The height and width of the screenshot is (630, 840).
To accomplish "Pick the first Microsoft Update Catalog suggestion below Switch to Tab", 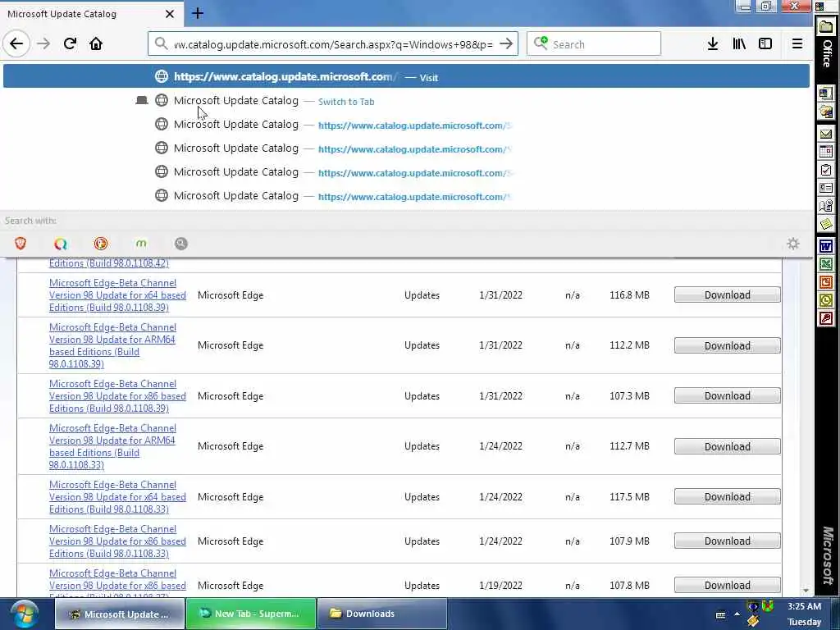I will pyautogui.click(x=406, y=125).
